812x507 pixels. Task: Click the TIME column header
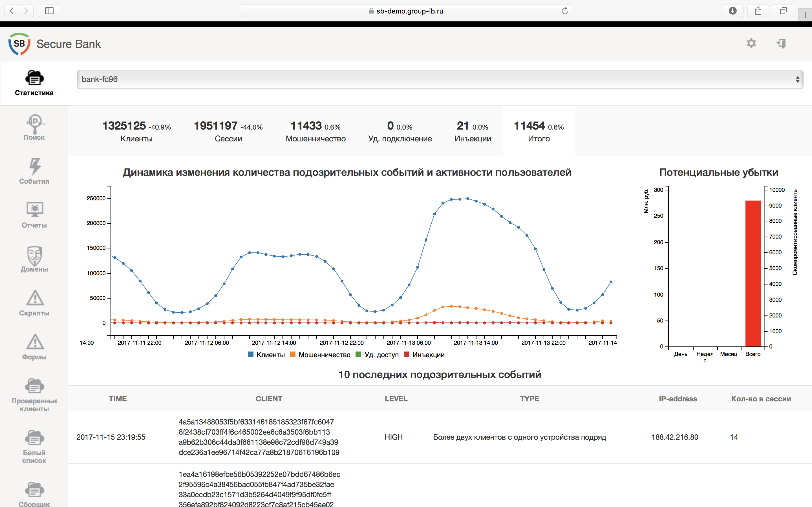[x=118, y=399]
